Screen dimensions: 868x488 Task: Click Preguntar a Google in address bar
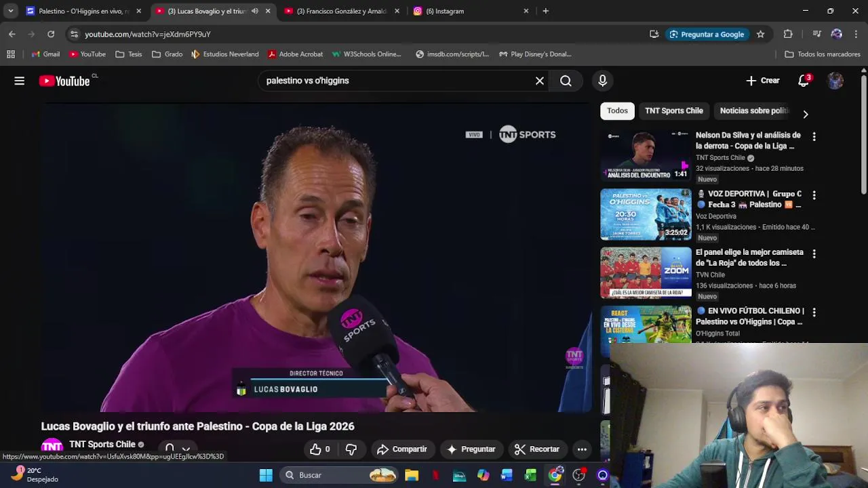(707, 34)
